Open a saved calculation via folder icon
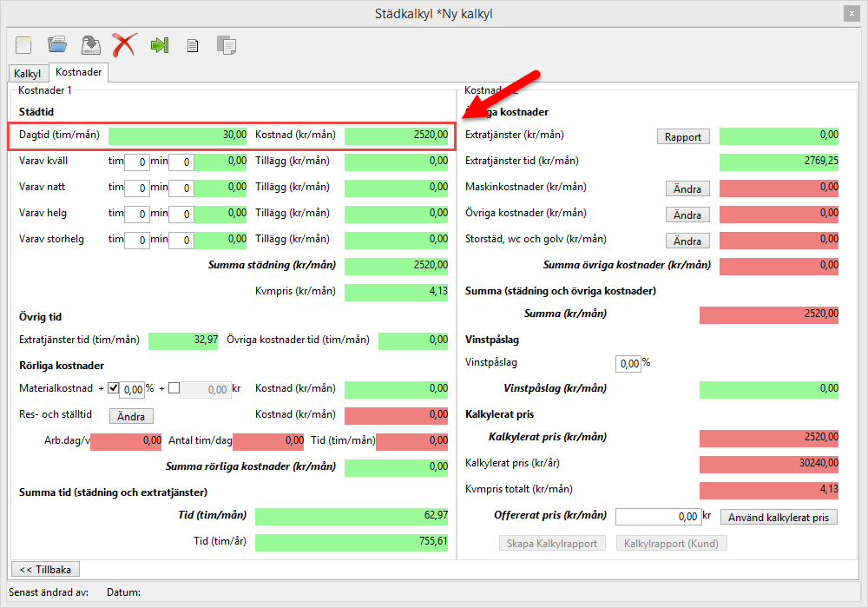Screen dimensions: 868x608 point(57,45)
